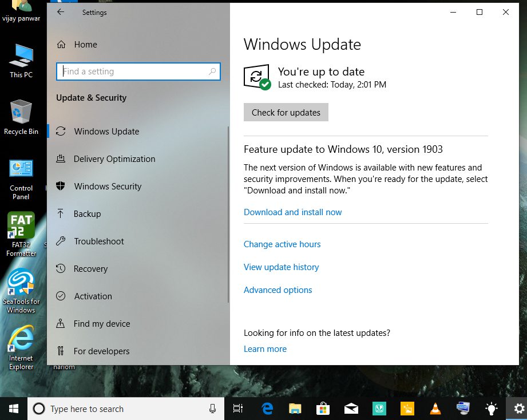Open the Windows Start menu
Viewport: 527px width, 420px height.
pos(13,409)
